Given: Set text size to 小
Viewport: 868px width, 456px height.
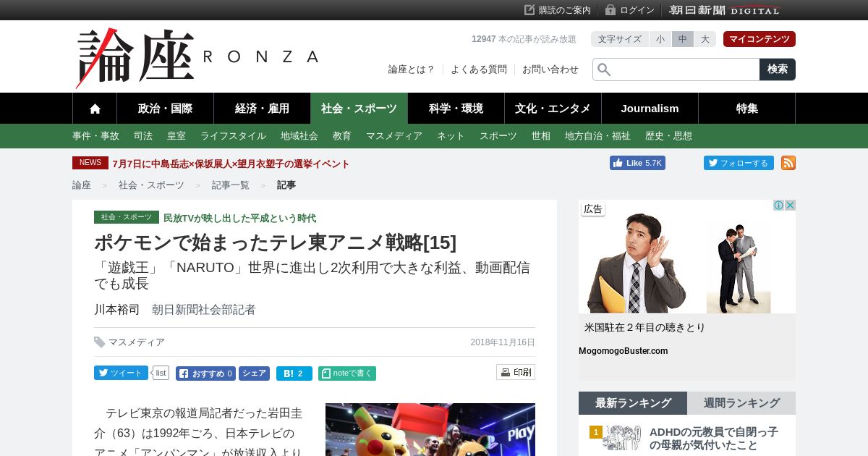Looking at the screenshot, I should tap(660, 39).
